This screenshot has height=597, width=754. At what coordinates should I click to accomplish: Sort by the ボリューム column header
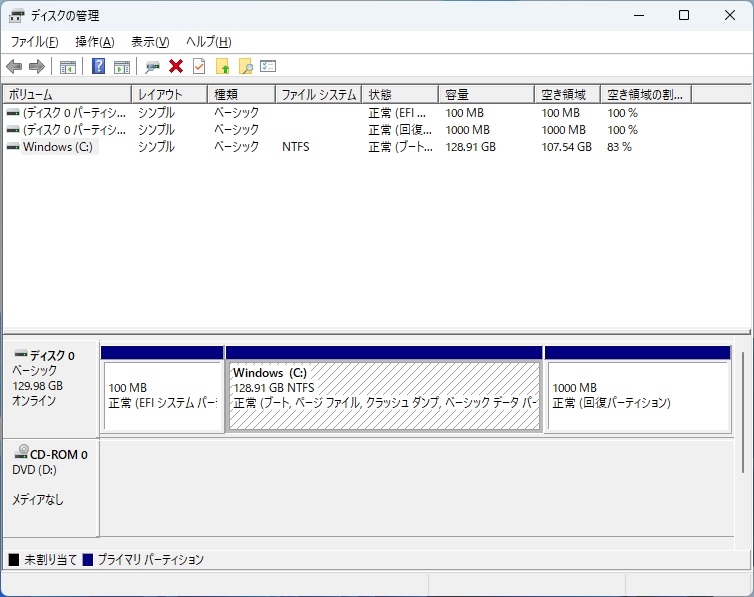(67, 94)
